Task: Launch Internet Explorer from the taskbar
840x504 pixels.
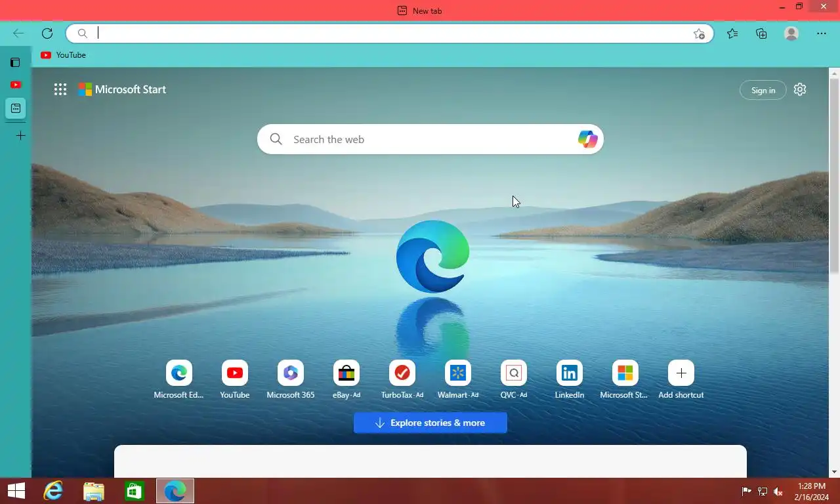Action: tap(53, 491)
